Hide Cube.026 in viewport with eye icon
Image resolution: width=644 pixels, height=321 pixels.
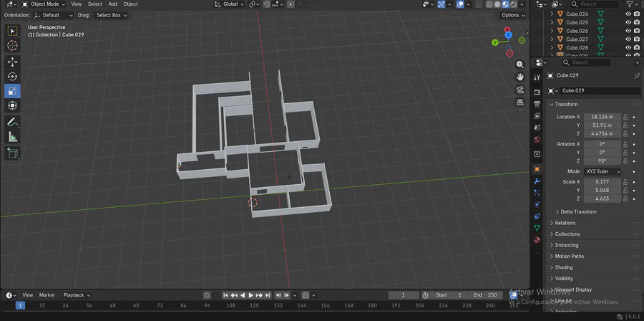click(628, 31)
